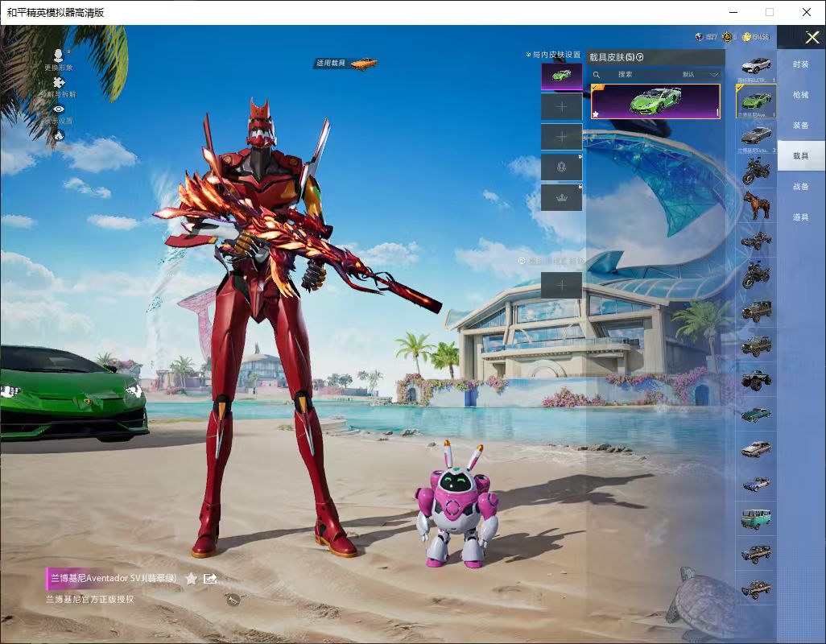Switch to the 枪械 tab

[801, 95]
